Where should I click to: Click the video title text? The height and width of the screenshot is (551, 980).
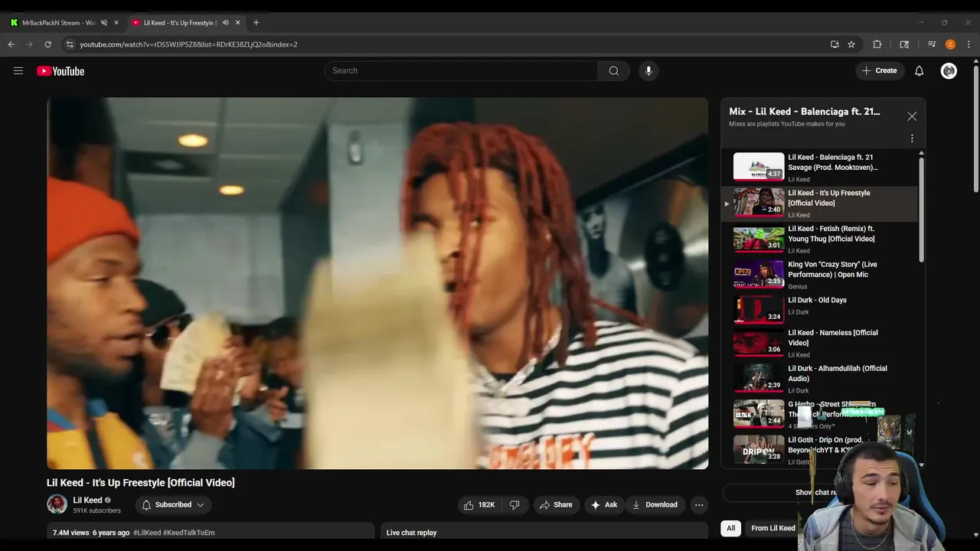click(x=141, y=483)
